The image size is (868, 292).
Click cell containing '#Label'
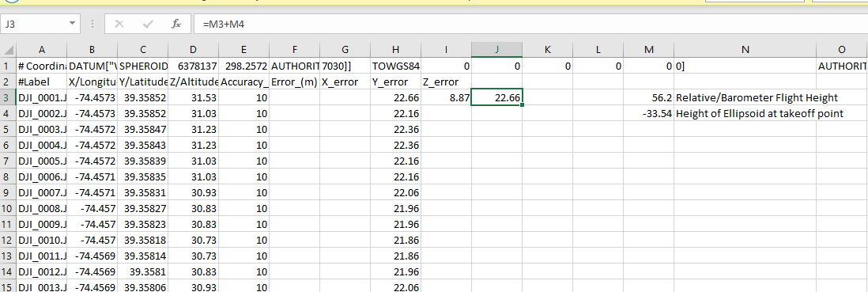[42, 82]
